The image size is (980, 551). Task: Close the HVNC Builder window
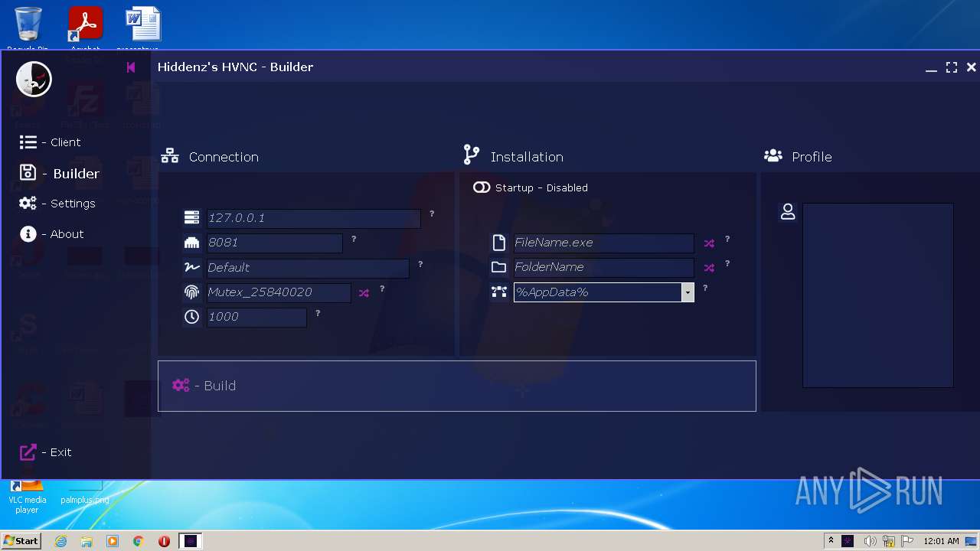click(x=971, y=67)
